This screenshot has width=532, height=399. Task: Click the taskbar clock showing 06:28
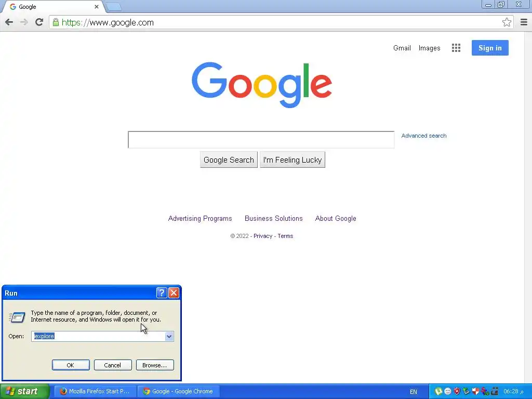coord(513,391)
